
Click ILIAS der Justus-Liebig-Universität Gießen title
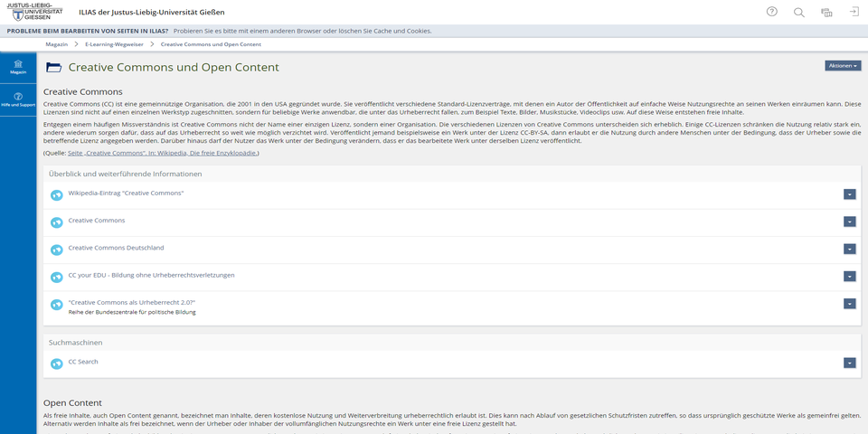coord(152,12)
